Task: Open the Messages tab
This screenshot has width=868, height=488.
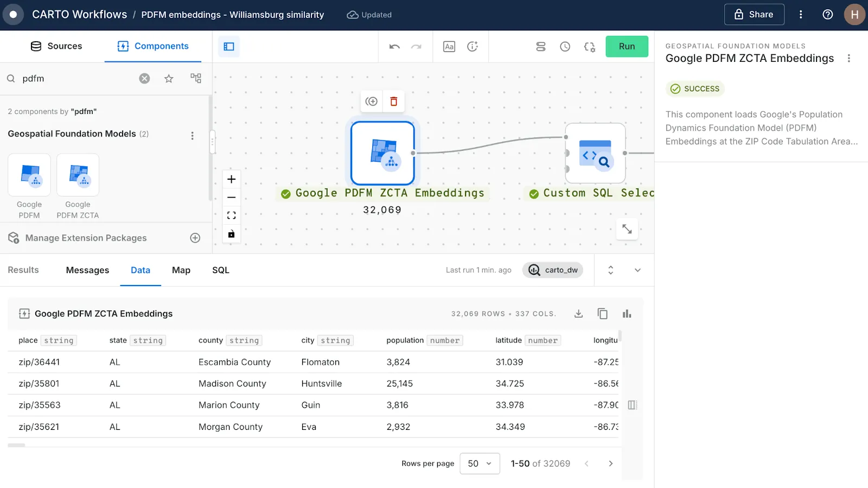Action: (x=87, y=270)
